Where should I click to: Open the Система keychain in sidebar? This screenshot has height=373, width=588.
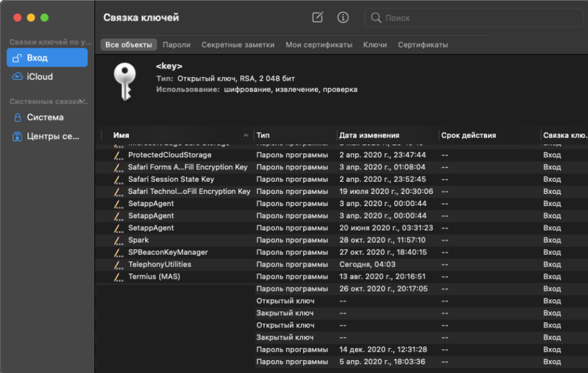45,117
